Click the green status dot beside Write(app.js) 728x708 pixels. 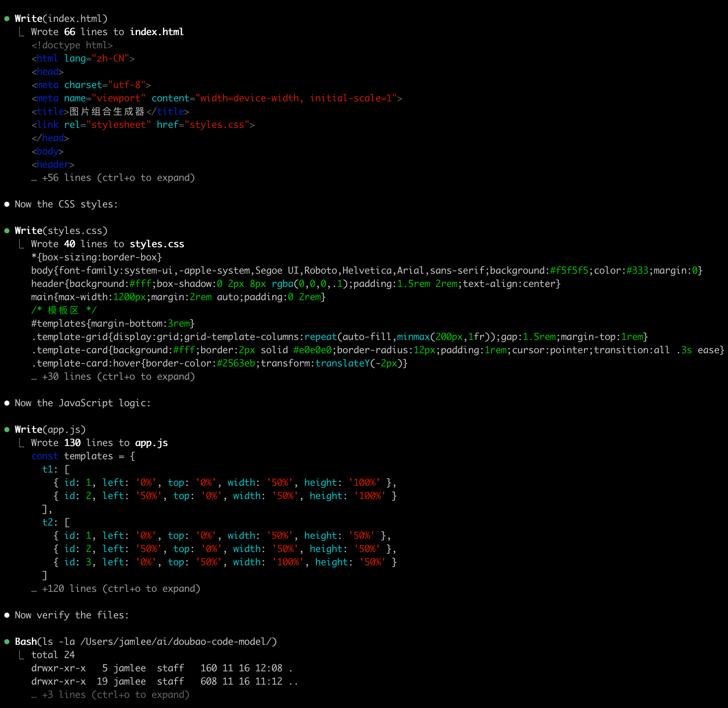(x=7, y=430)
